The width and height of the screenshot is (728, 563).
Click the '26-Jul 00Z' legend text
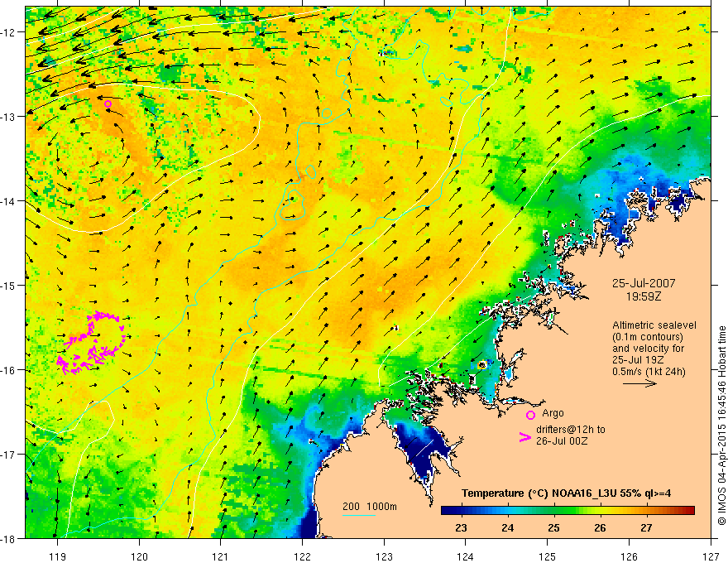pyautogui.click(x=562, y=440)
